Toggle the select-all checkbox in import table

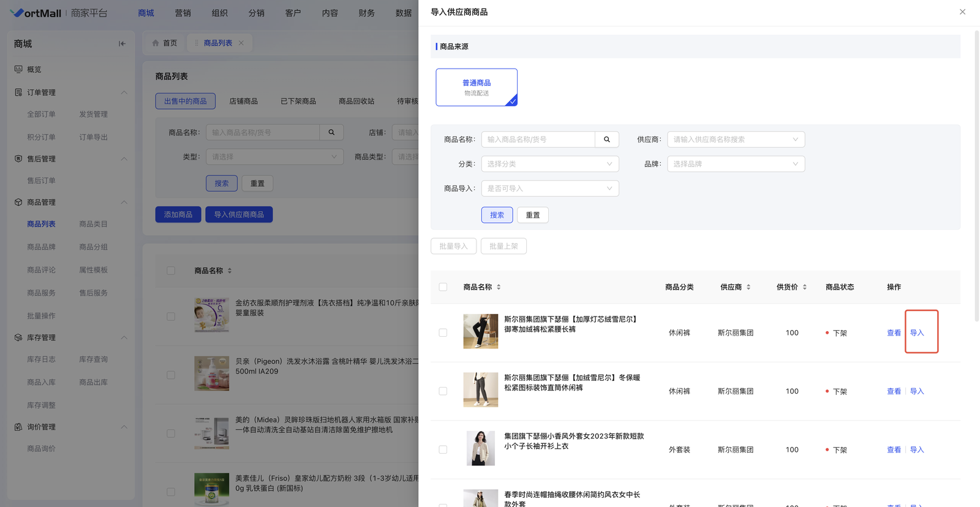tap(443, 287)
